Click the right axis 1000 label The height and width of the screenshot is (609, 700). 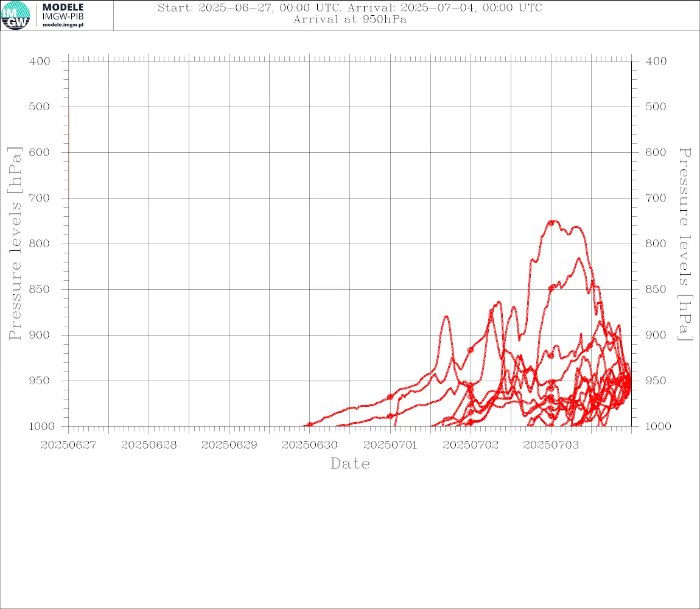[x=658, y=426]
